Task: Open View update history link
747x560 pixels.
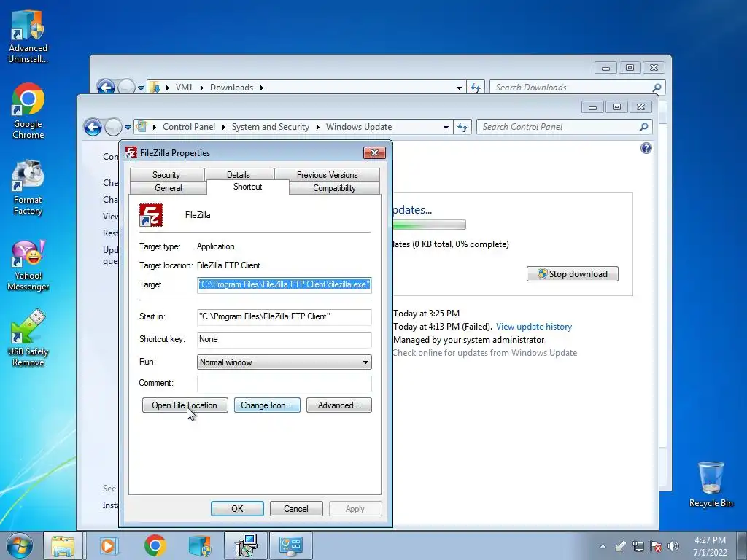Action: (533, 327)
